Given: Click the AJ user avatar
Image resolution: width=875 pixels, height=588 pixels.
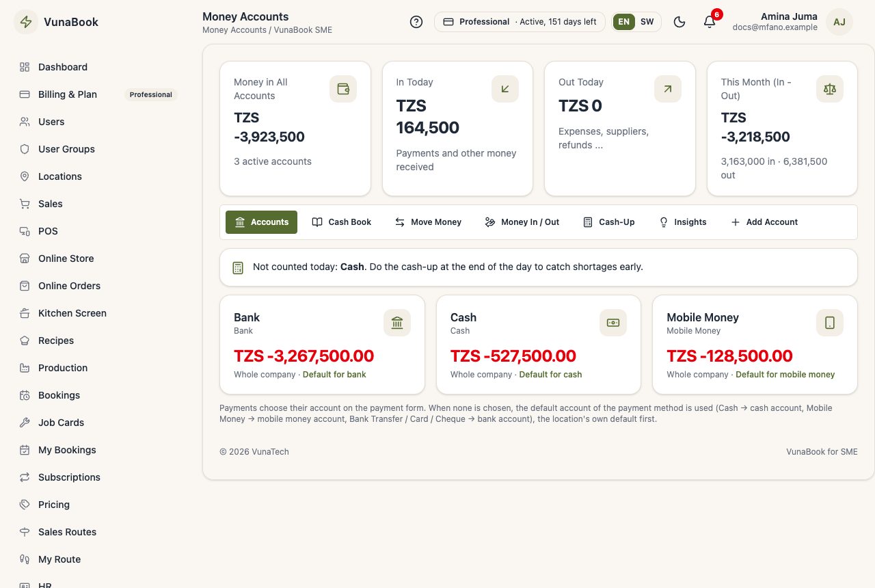Looking at the screenshot, I should pyautogui.click(x=839, y=22).
